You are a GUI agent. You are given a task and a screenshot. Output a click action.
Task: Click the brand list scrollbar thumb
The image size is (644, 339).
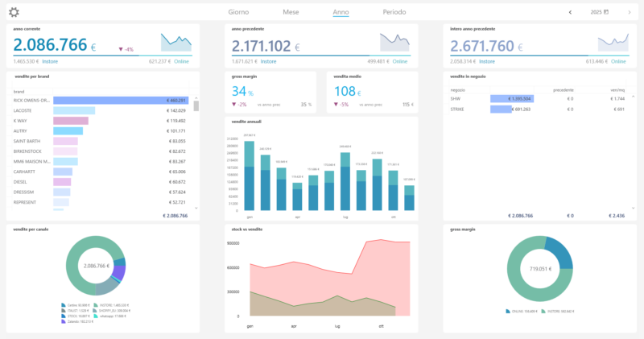pos(196,106)
